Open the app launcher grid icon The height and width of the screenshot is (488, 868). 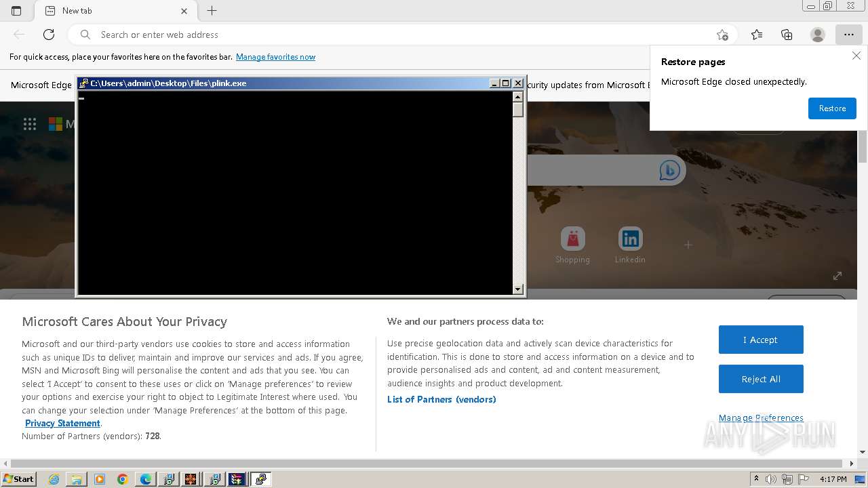click(x=30, y=123)
